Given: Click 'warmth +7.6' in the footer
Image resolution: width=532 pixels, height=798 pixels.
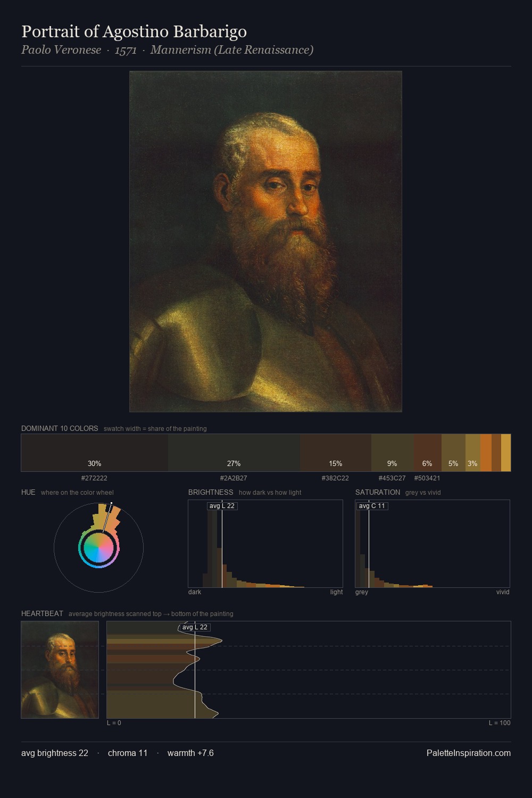Looking at the screenshot, I should point(190,753).
